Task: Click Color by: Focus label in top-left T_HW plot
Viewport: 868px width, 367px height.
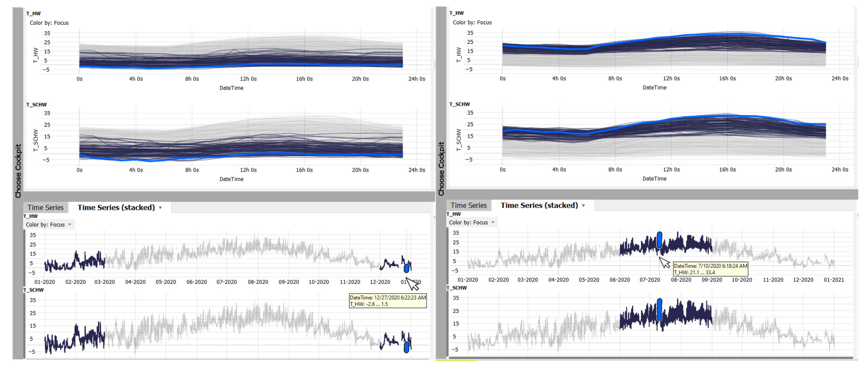Action: point(49,23)
